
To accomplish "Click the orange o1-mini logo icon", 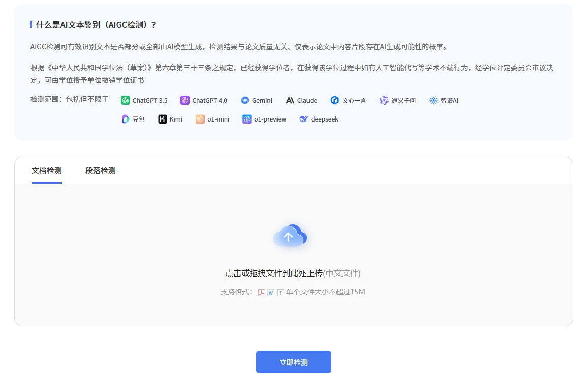I will (x=200, y=119).
